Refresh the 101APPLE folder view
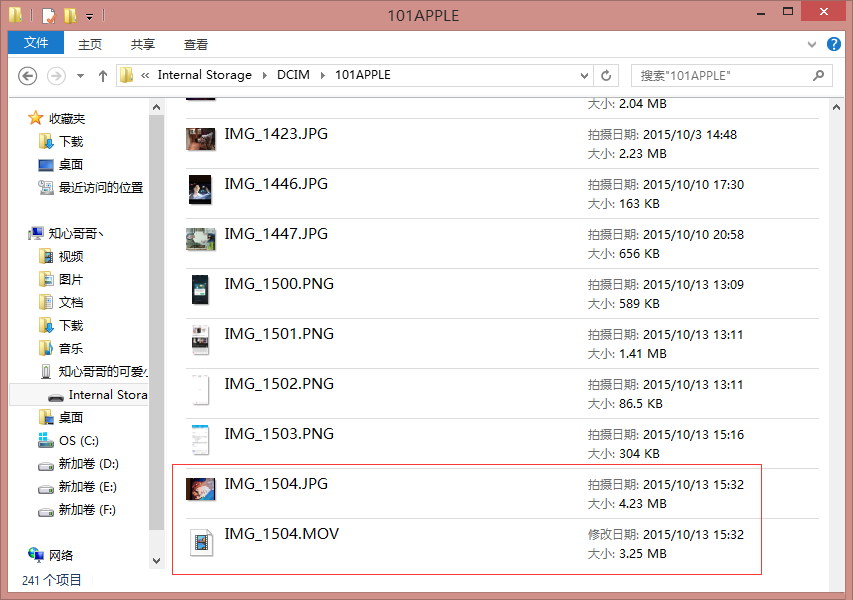 click(x=606, y=76)
